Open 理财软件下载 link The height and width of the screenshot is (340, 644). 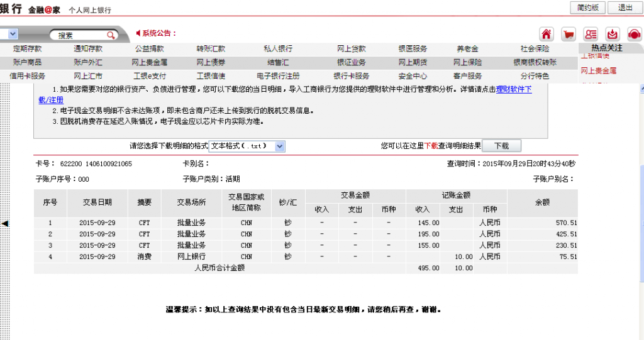[513, 90]
